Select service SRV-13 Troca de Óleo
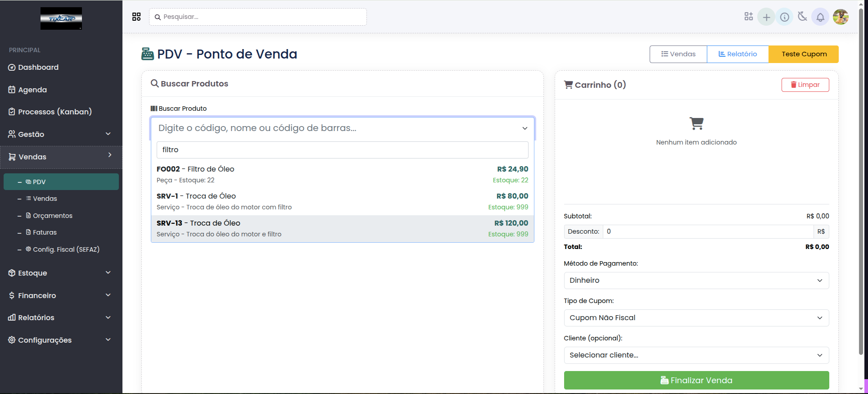 point(343,229)
